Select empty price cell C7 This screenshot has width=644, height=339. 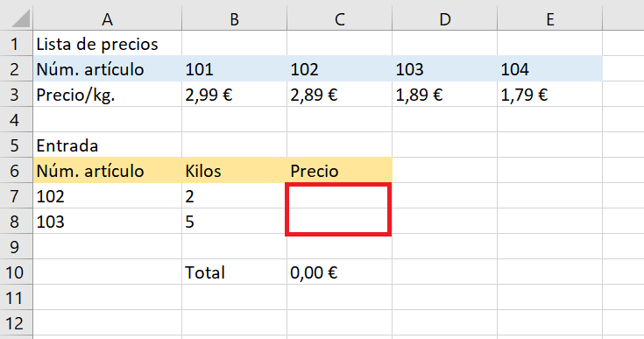[339, 196]
